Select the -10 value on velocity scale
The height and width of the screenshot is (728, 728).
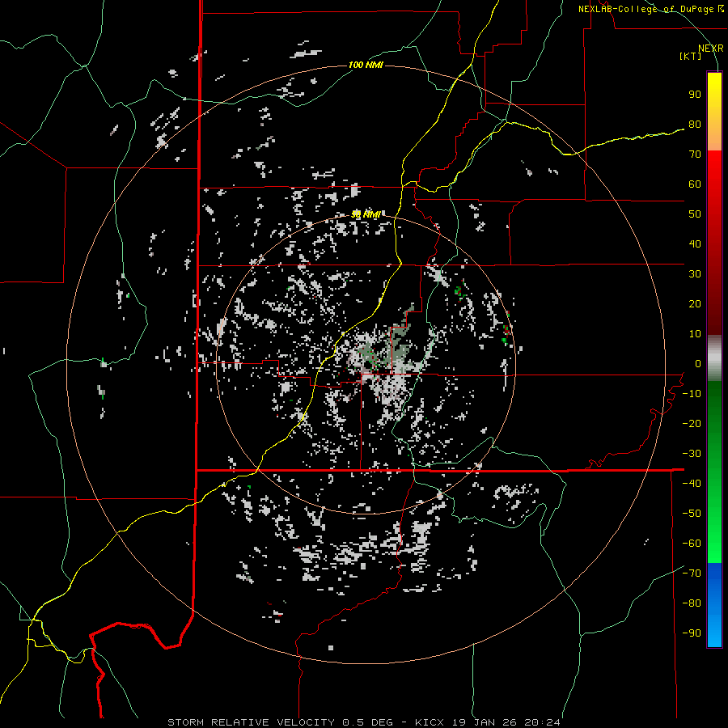pyautogui.click(x=692, y=394)
